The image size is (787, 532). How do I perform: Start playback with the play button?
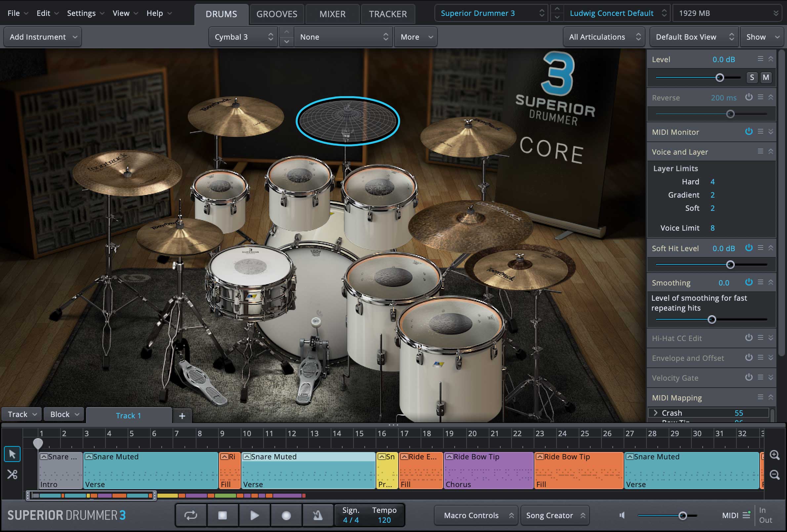[x=254, y=515]
